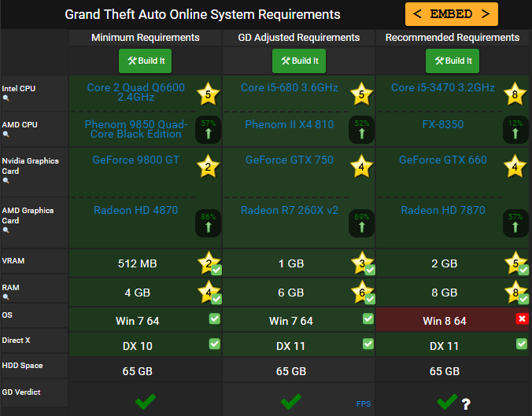This screenshot has height=416, width=532.
Task: Click the GeForce GTX 750 link
Action: click(290, 160)
